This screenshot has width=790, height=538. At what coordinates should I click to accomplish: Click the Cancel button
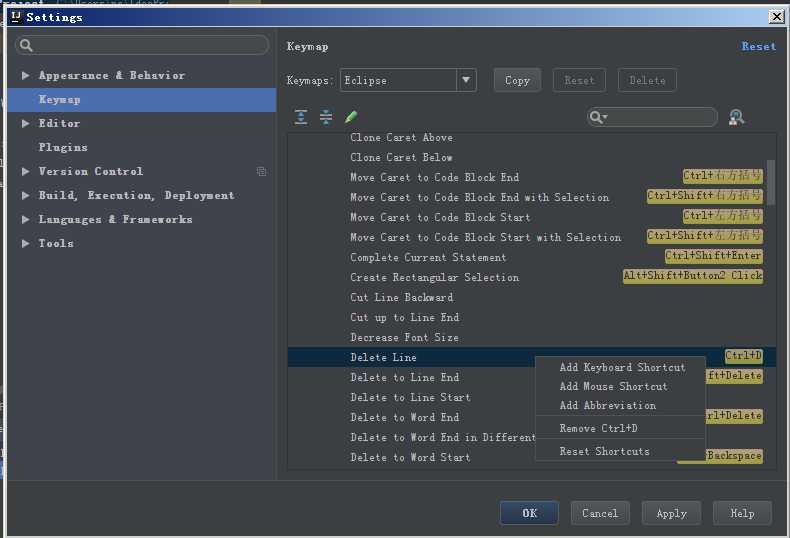point(600,513)
